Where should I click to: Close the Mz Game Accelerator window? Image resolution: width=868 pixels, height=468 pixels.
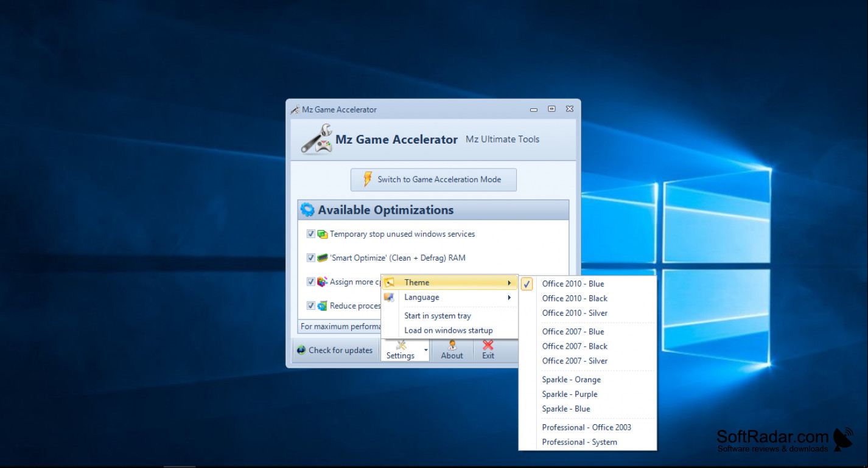[569, 109]
